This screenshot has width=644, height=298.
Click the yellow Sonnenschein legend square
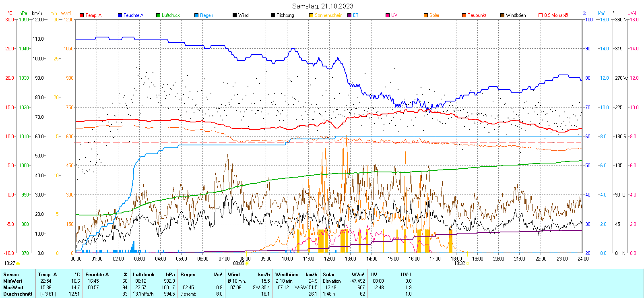pos(311,15)
